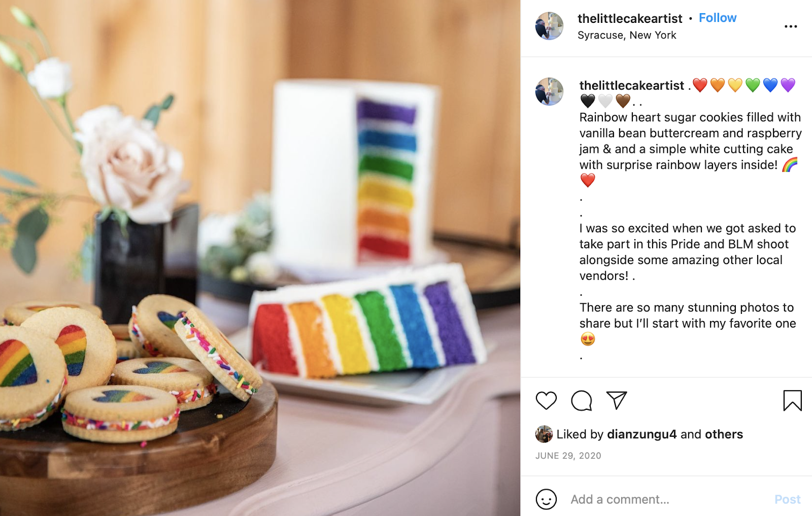Click the avatar next to the caption
Image resolution: width=812 pixels, height=516 pixels.
tap(549, 91)
